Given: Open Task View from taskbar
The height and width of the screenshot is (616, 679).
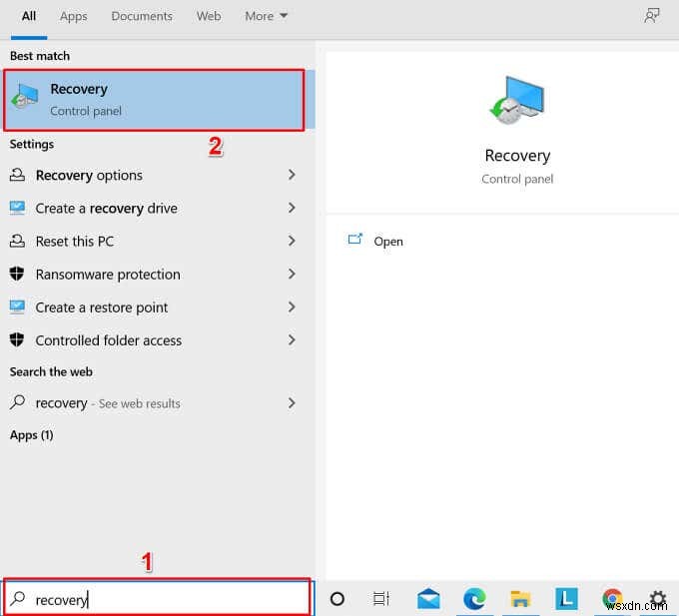Looking at the screenshot, I should pos(381,599).
